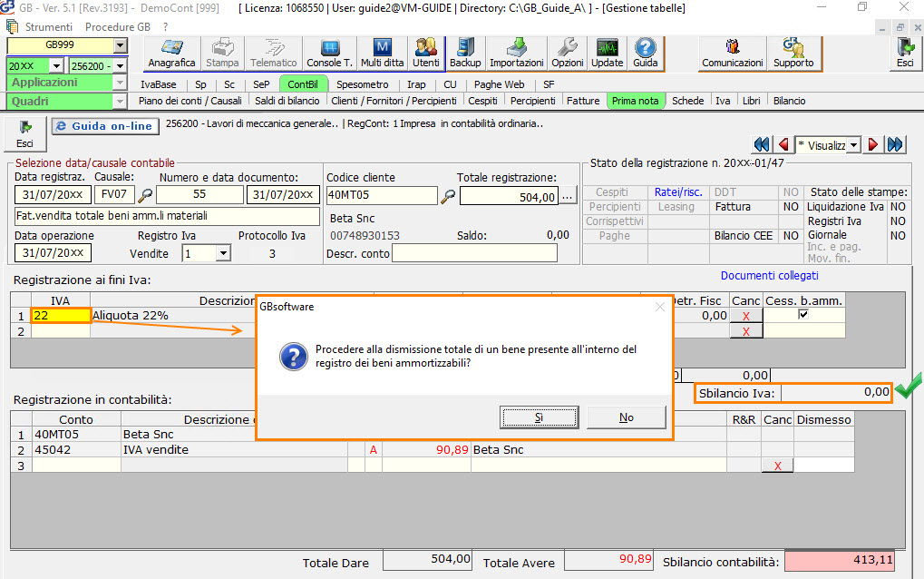924x579 pixels.
Task: Open the Importazioni tool
Action: (517, 53)
